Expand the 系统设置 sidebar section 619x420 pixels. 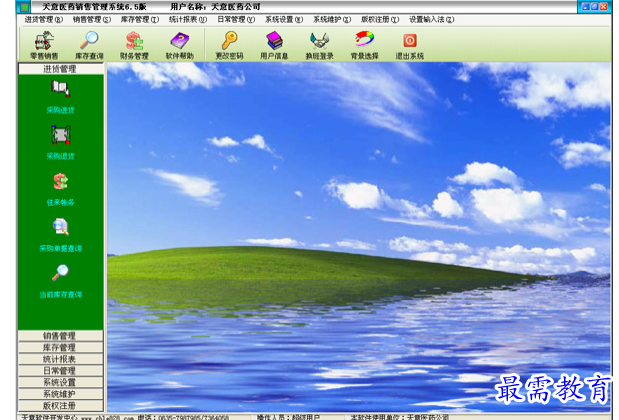tap(60, 382)
